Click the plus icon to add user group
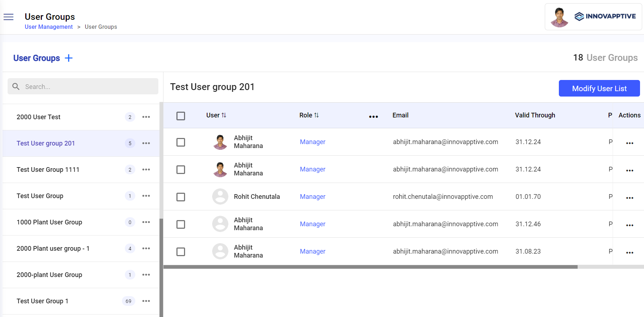The height and width of the screenshot is (317, 644). point(69,58)
